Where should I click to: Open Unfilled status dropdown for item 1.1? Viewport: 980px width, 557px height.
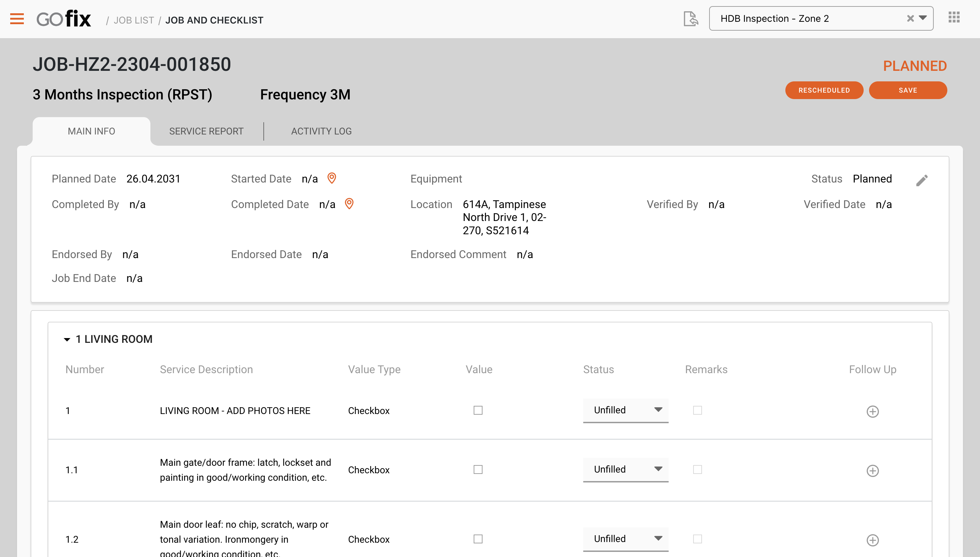[625, 470]
